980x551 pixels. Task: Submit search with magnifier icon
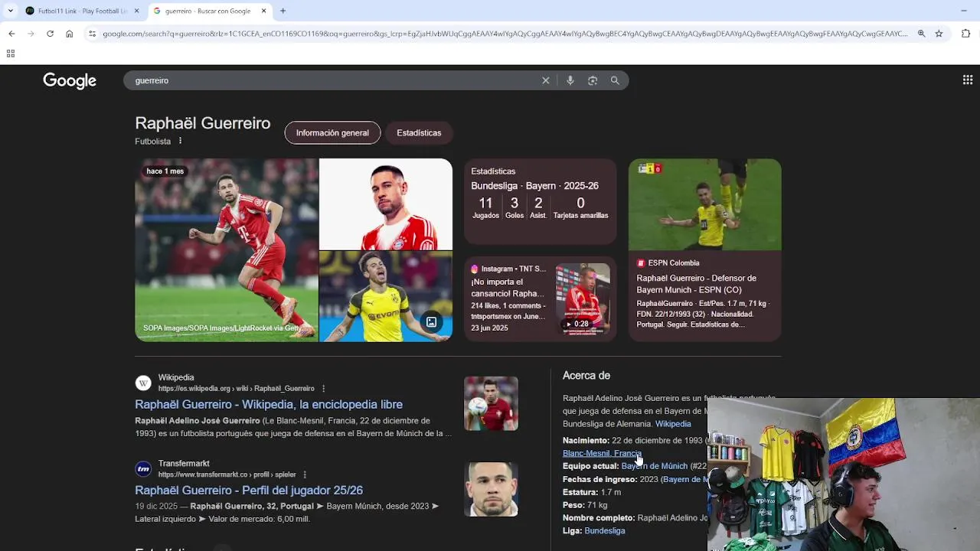(x=615, y=80)
